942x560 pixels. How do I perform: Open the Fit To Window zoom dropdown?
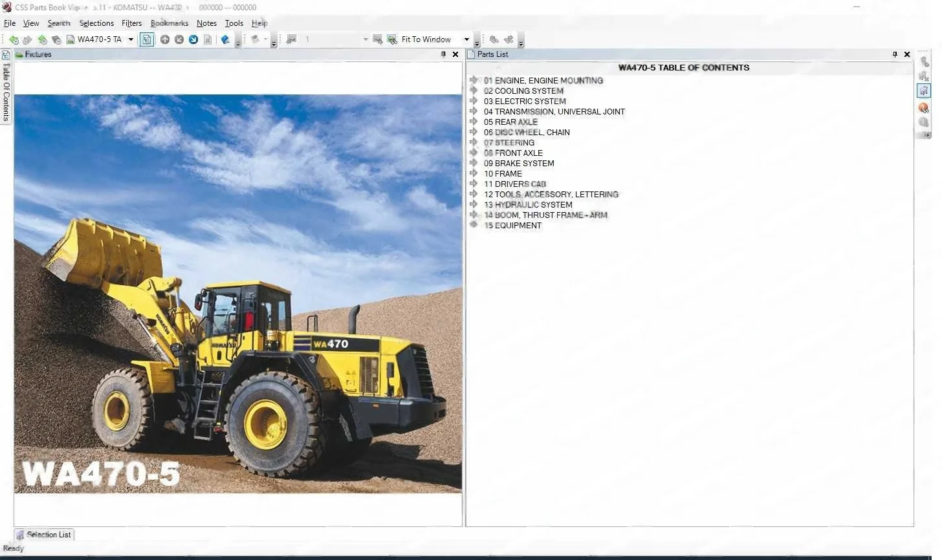coord(466,39)
